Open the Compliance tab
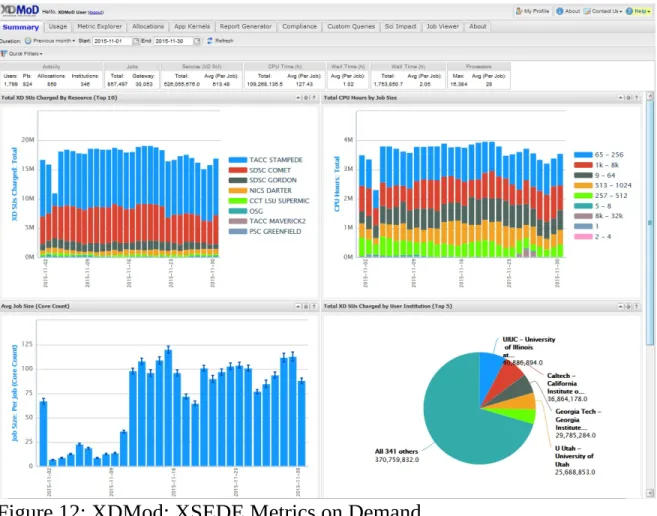Screen dimensions: 657x516 tap(299, 26)
